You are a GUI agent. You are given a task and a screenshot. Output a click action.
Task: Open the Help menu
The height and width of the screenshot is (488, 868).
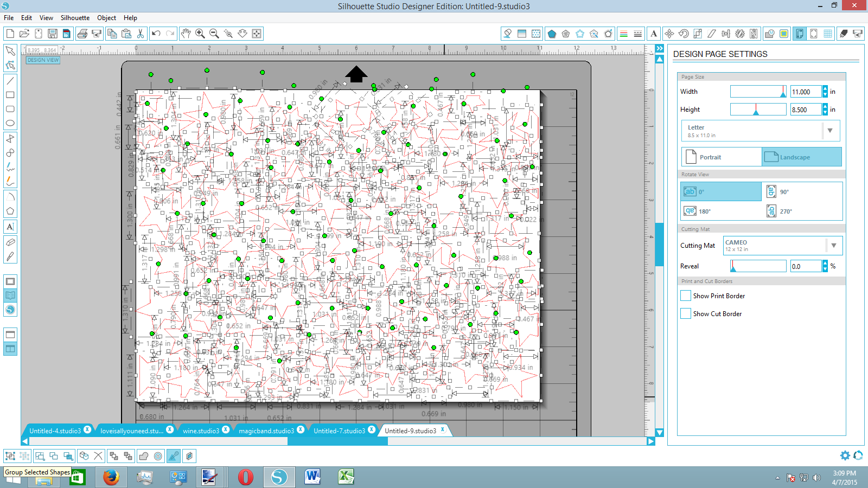[x=130, y=18]
